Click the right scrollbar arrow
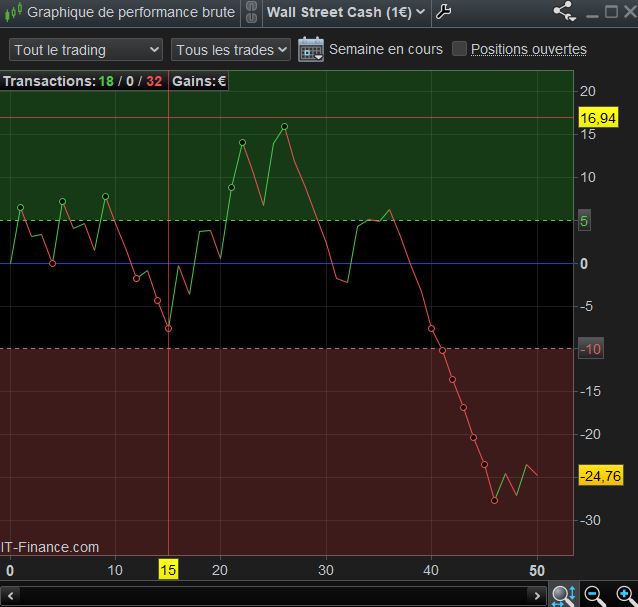The height and width of the screenshot is (607, 638). (x=537, y=596)
